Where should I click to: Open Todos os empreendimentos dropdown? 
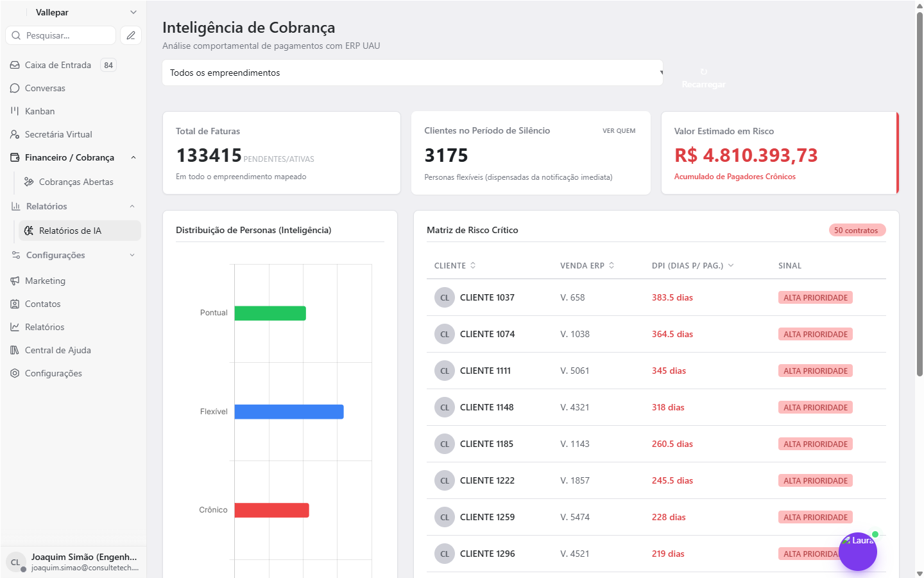[x=413, y=73]
